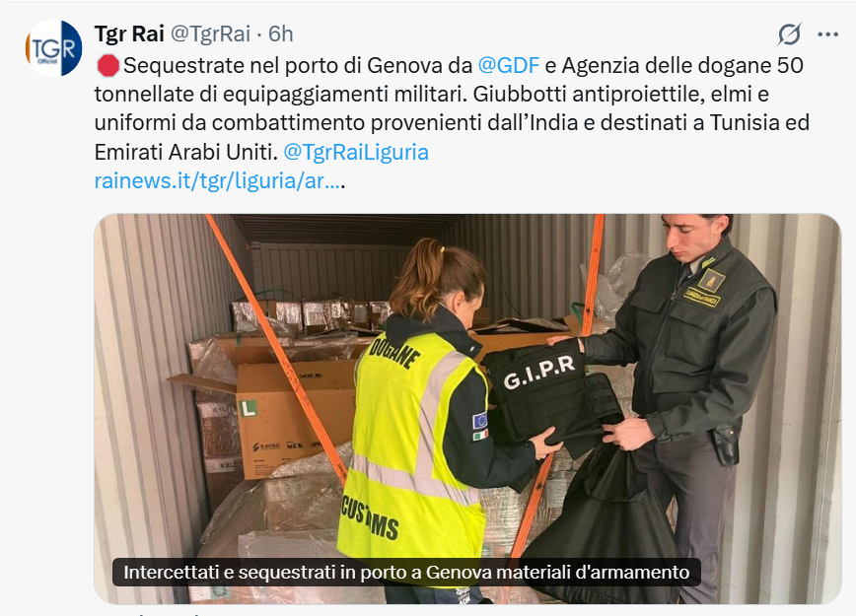Click the G.I.P.R black vest in photo
This screenshot has width=856, height=616.
click(550, 395)
